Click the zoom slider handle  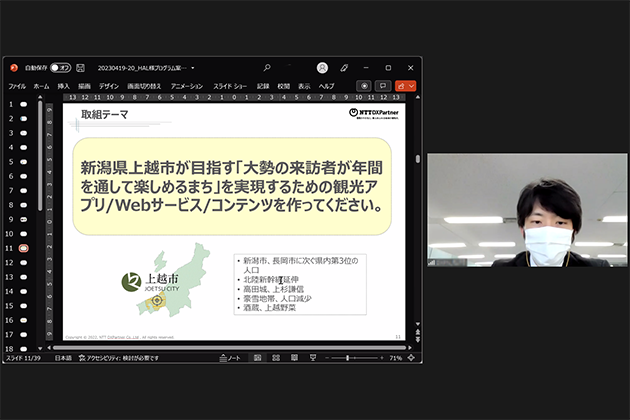coord(348,358)
